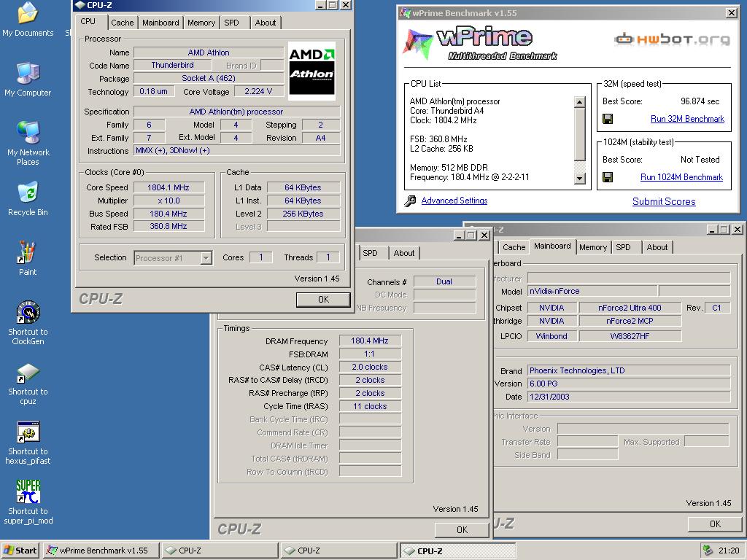
Task: Click the chipset value nForce2 Ultra 400
Action: pyautogui.click(x=630, y=308)
